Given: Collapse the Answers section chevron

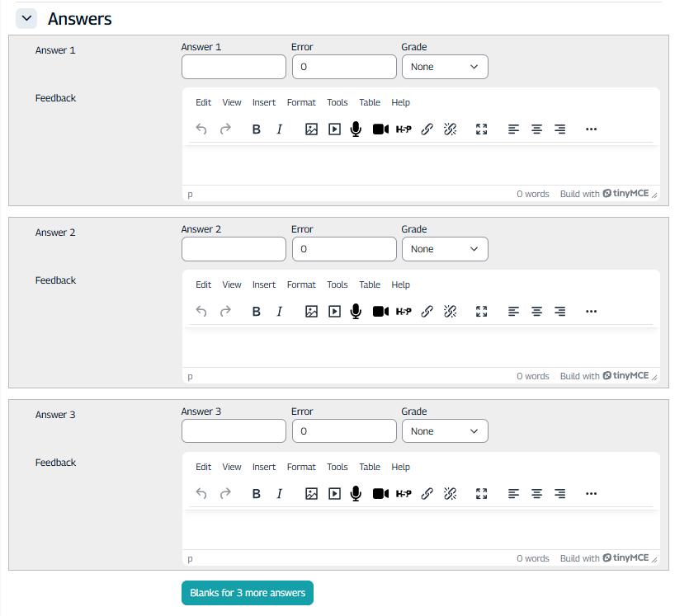Looking at the screenshot, I should pos(26,18).
